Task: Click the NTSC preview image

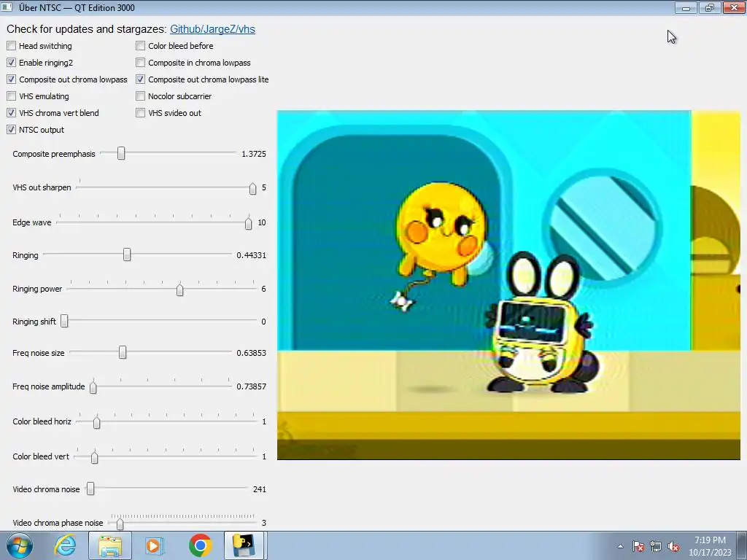Action: click(x=508, y=285)
